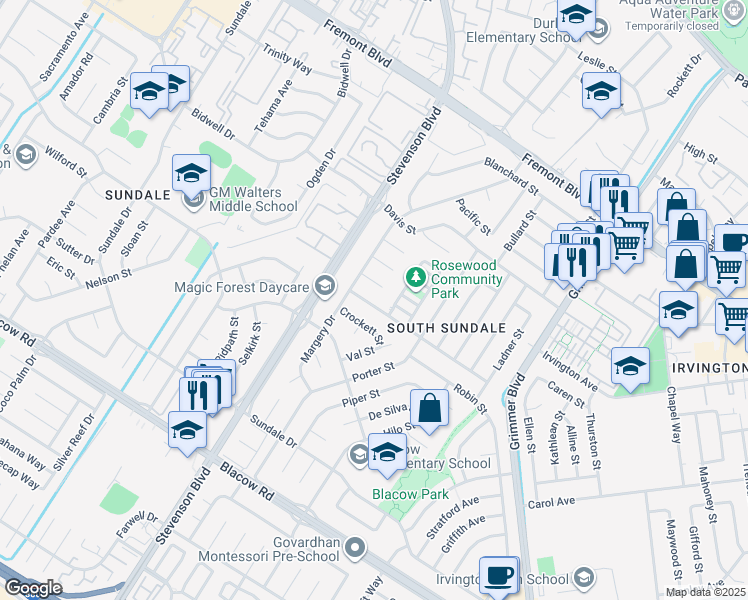This screenshot has width=748, height=600.
Task: Click the Val St street label
Action: pyautogui.click(x=360, y=354)
